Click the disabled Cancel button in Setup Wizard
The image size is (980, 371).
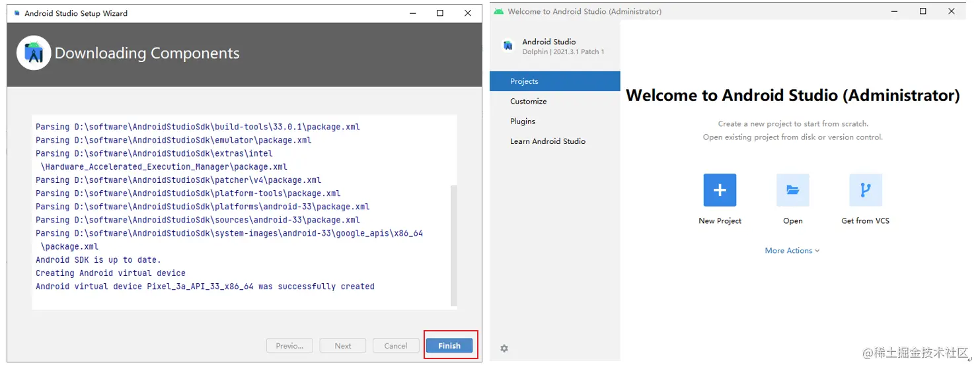pos(396,345)
